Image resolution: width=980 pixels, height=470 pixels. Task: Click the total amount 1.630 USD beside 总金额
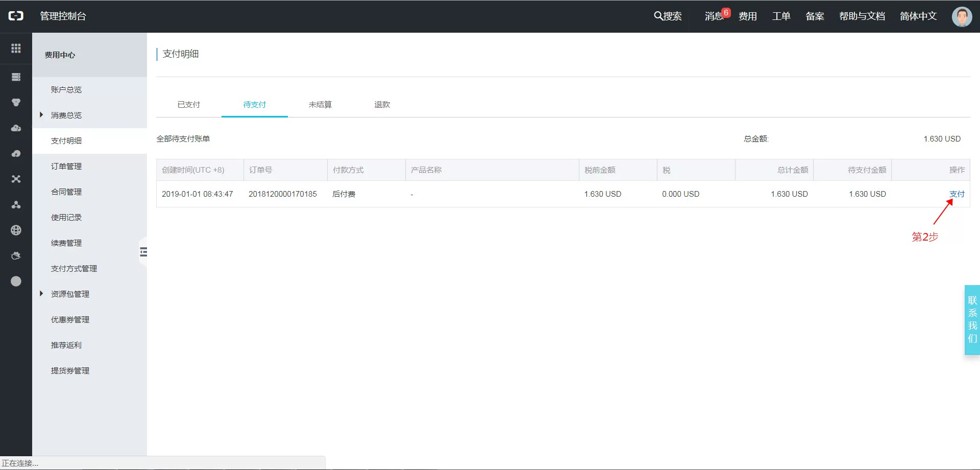942,139
